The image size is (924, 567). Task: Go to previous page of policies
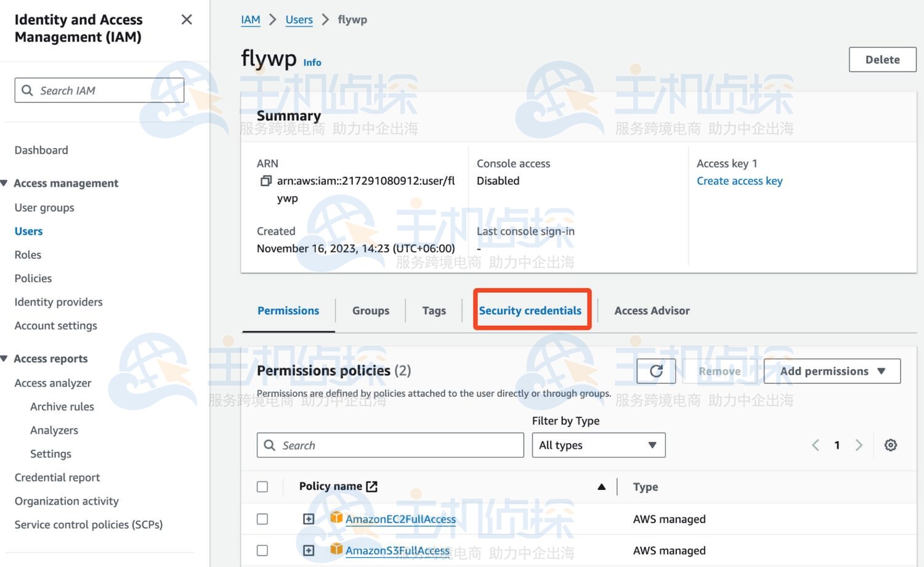[815, 445]
